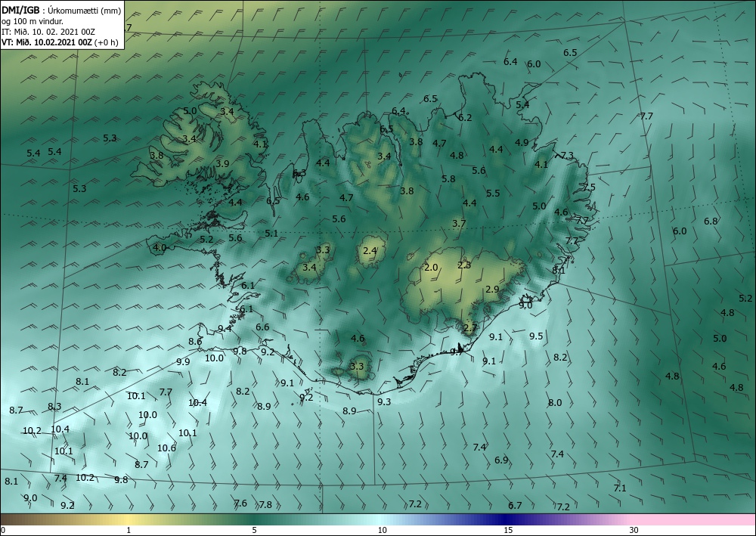Click the 9.9 value on the map
The image size is (756, 536).
[183, 361]
